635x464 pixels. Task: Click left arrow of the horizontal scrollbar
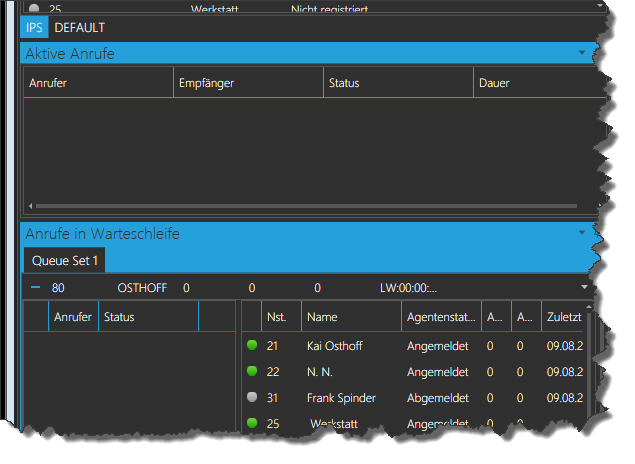(30, 206)
